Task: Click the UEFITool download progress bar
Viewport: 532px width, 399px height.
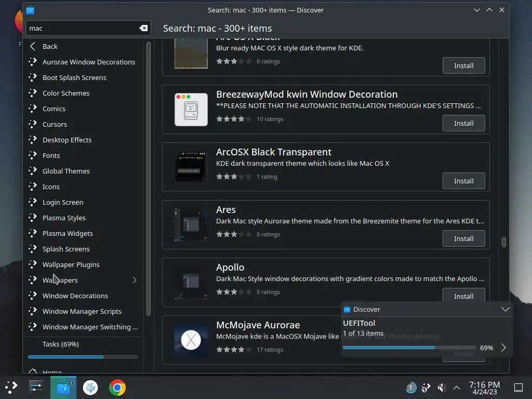Action: [x=409, y=348]
